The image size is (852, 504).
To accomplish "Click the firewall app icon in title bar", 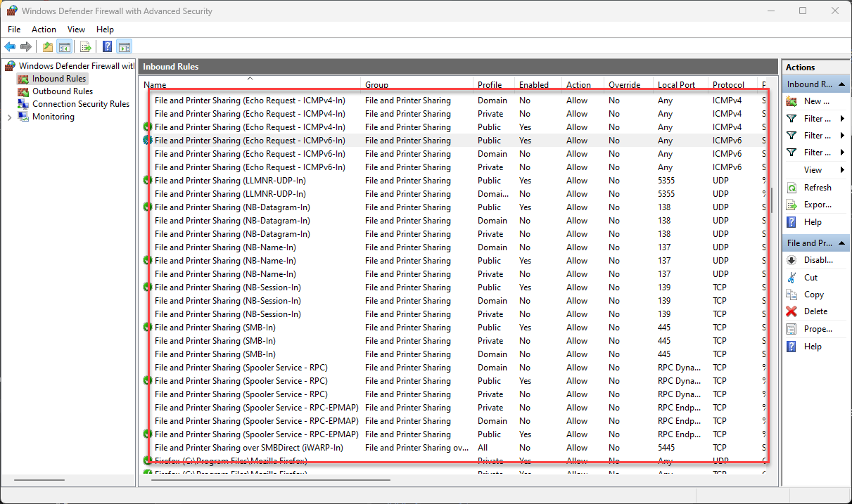I will (x=12, y=11).
